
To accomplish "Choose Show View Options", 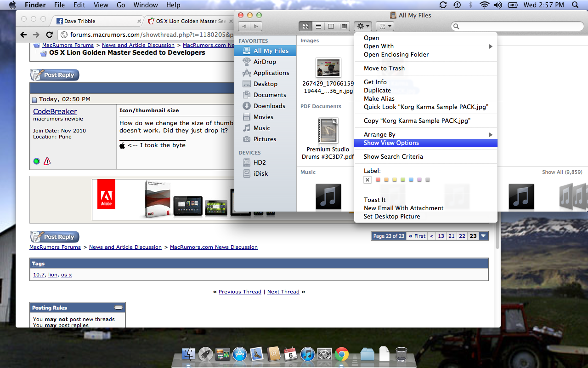I will 426,143.
